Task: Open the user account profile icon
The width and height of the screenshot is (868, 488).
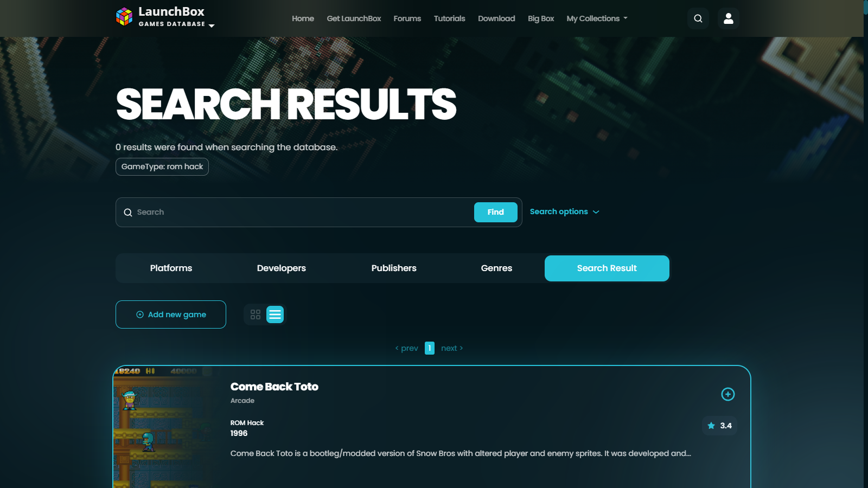Action: (x=729, y=18)
